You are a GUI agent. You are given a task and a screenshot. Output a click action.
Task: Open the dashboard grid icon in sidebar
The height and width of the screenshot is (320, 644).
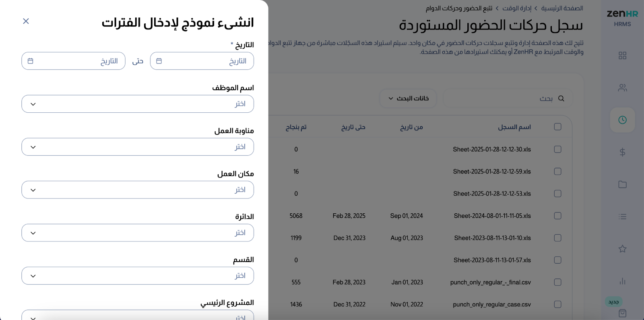point(622,56)
